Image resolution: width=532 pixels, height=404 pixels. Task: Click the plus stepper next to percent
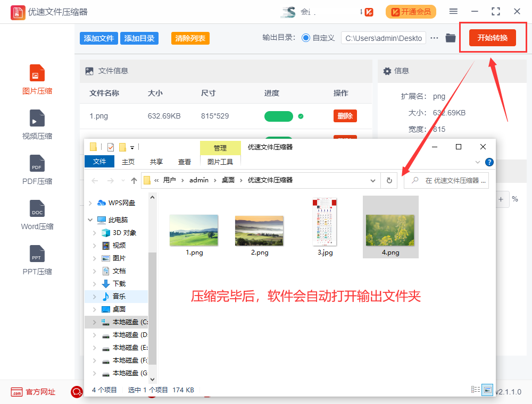[x=501, y=199]
